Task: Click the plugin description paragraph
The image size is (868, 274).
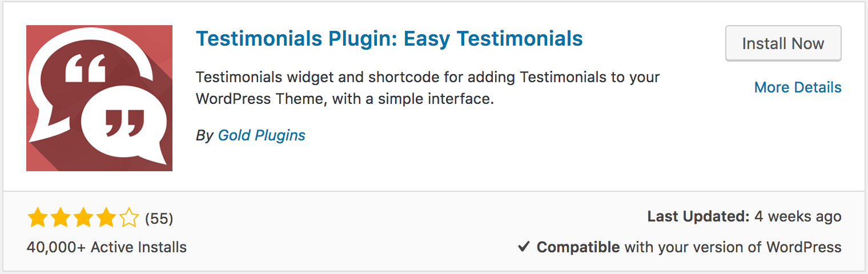Action: (428, 88)
